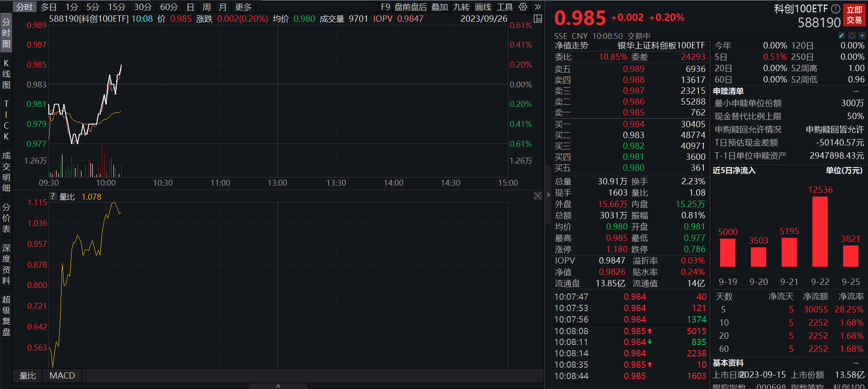
Task: Switch bottom indicator to 量比 tab
Action: click(28, 375)
